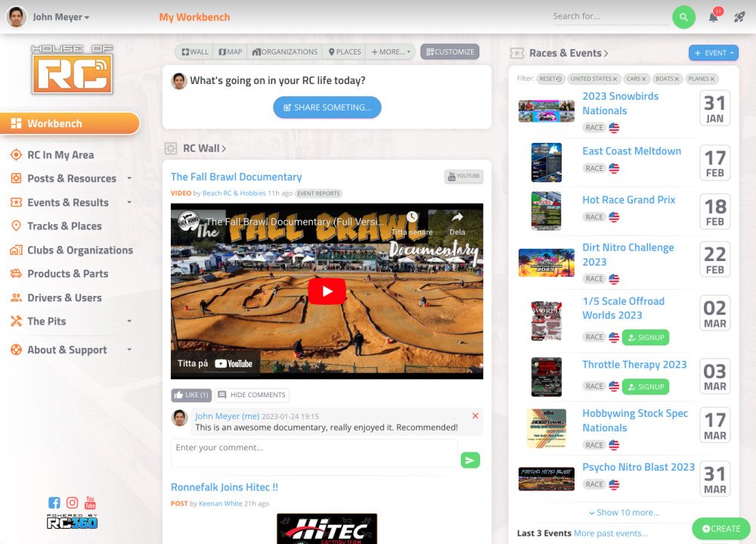
Task: Click the rocket icon in header
Action: pos(739,17)
